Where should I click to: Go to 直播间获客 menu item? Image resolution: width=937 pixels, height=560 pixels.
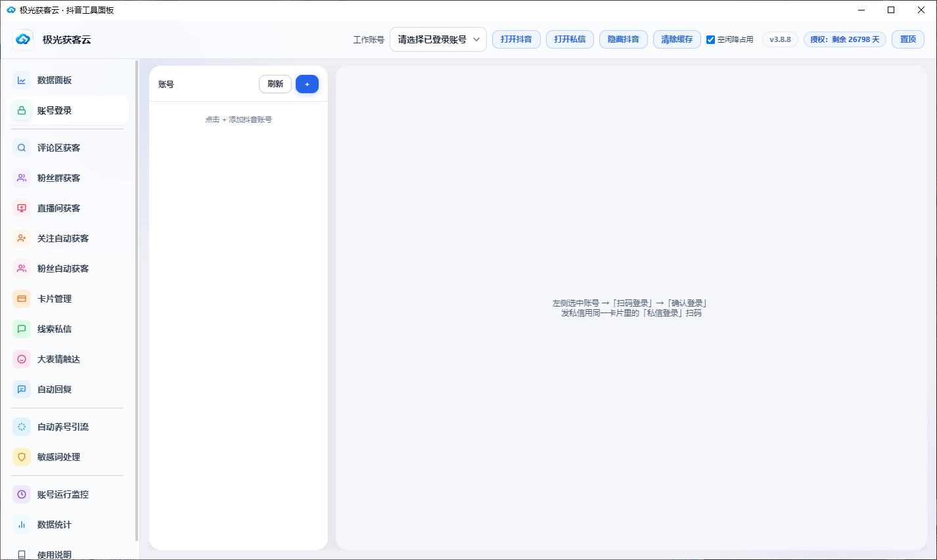[68, 208]
